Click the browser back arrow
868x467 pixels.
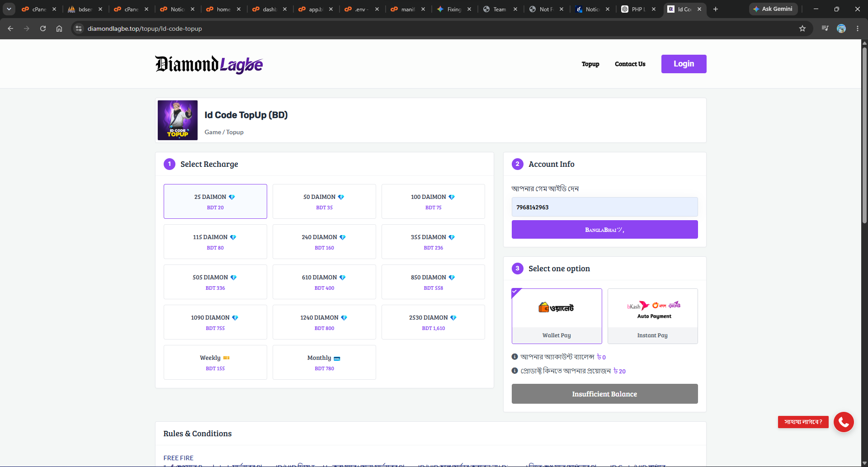[10, 28]
